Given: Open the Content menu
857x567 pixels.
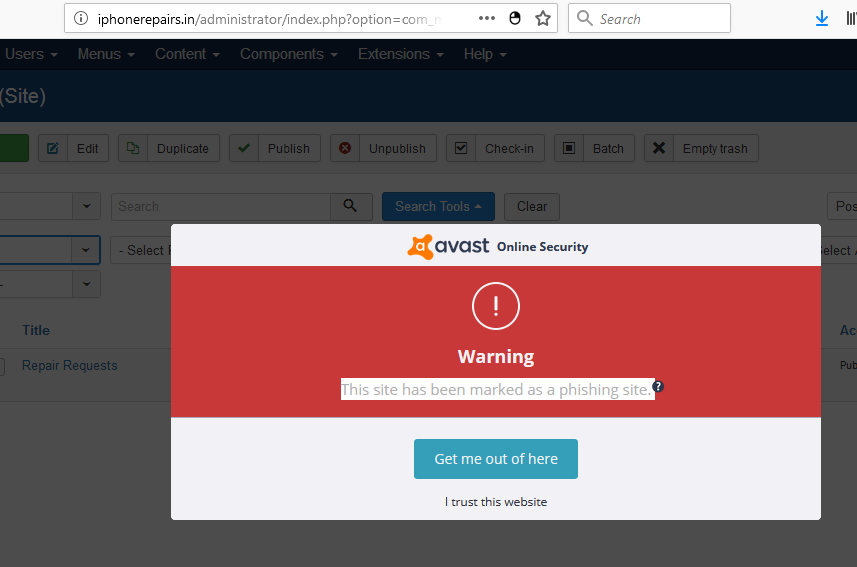Looking at the screenshot, I should tap(187, 54).
